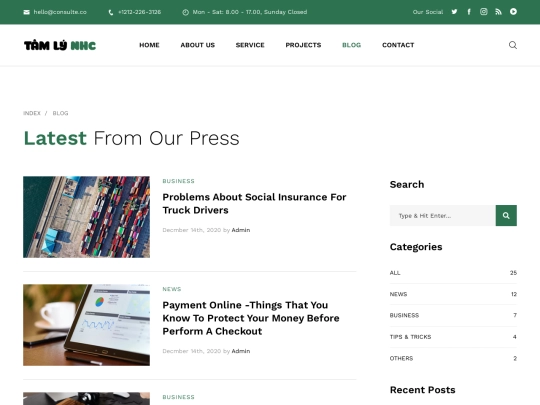Open Payment Online article title
The height and width of the screenshot is (405, 540).
pyautogui.click(x=251, y=318)
